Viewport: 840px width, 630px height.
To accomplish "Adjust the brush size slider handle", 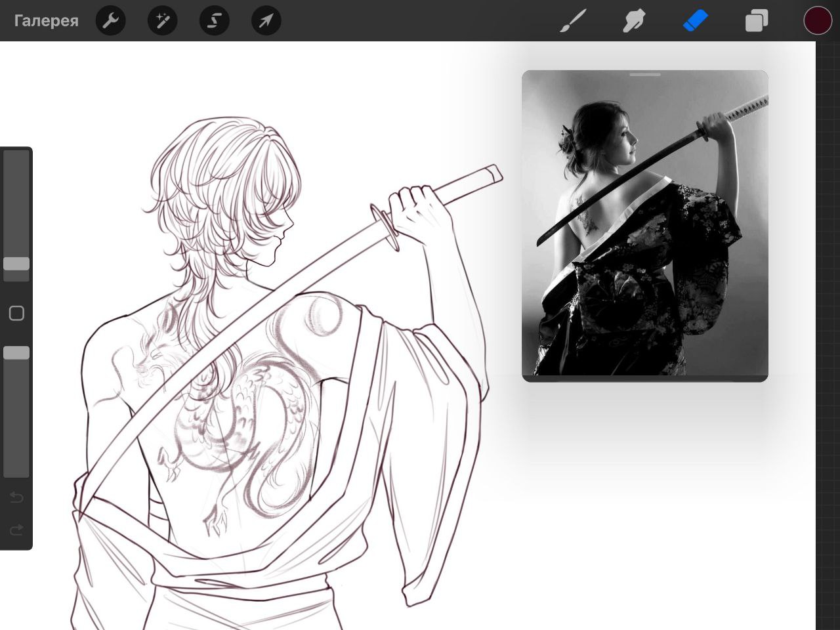I will click(16, 264).
